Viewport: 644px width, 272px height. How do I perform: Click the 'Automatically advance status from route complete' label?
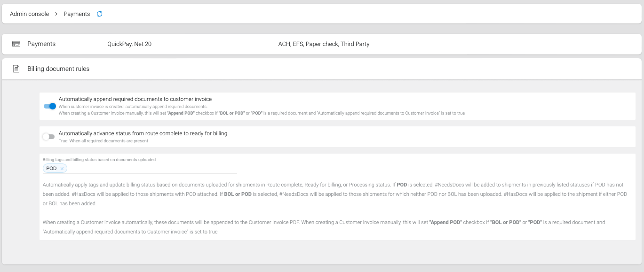point(143,133)
